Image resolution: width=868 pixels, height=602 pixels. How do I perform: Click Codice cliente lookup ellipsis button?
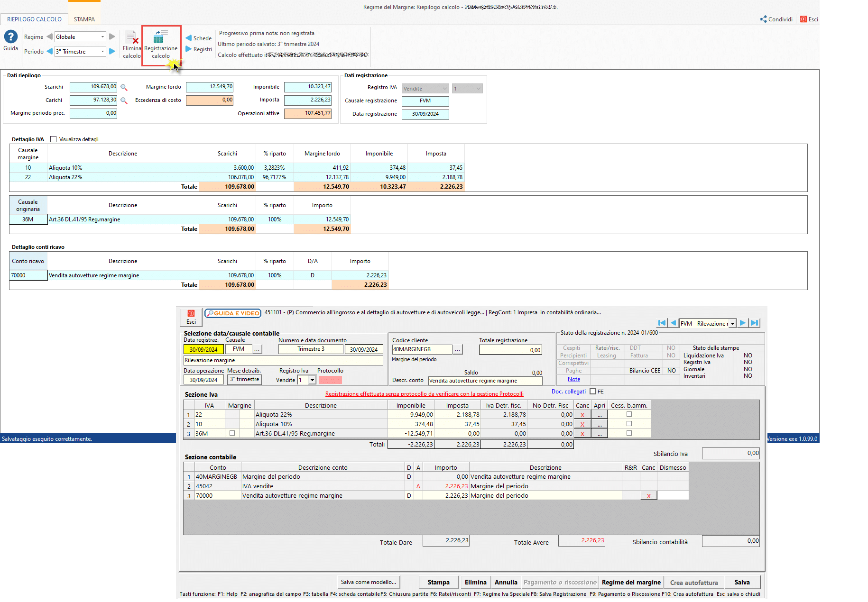pyautogui.click(x=458, y=349)
